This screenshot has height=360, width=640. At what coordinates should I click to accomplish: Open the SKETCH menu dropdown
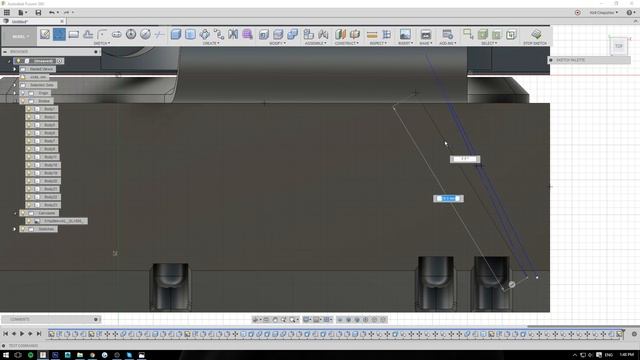click(x=102, y=43)
